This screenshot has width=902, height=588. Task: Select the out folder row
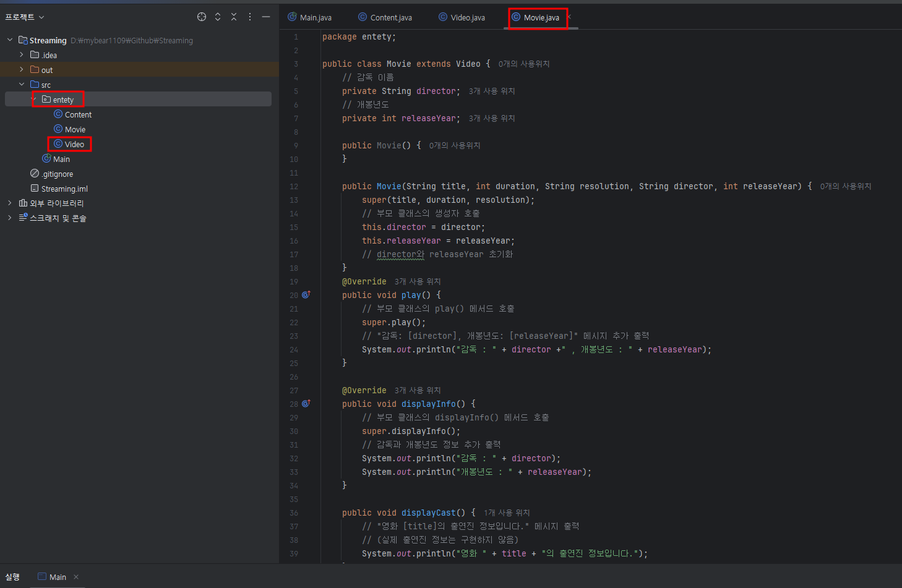click(x=139, y=69)
